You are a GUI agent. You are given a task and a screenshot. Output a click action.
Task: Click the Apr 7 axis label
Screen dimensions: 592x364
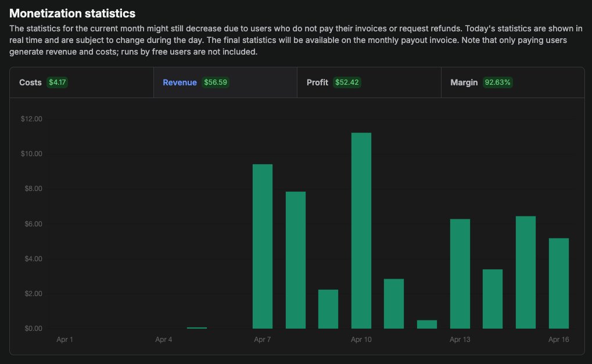click(x=263, y=340)
